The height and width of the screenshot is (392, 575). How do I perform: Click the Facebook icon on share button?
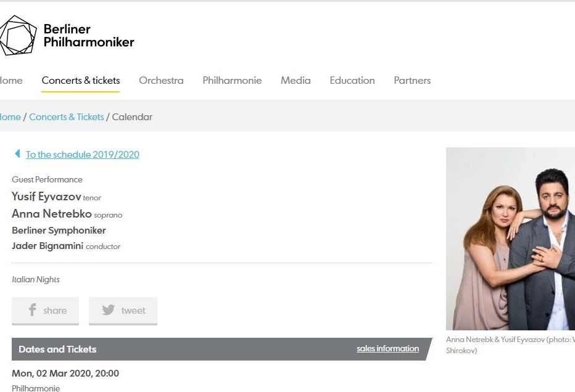pyautogui.click(x=32, y=310)
